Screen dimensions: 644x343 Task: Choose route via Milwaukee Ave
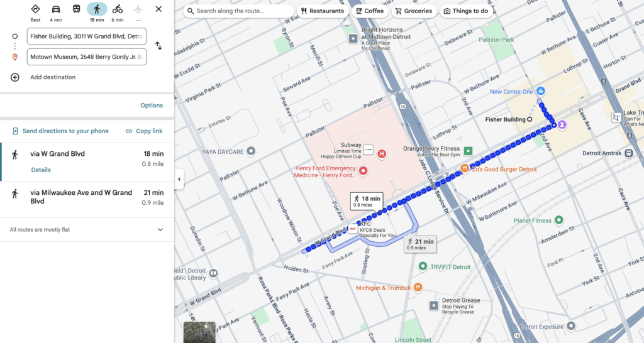tap(87, 199)
